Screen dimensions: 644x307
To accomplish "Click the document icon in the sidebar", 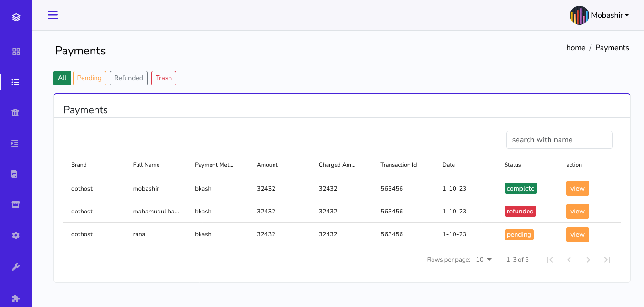I will tap(16, 173).
